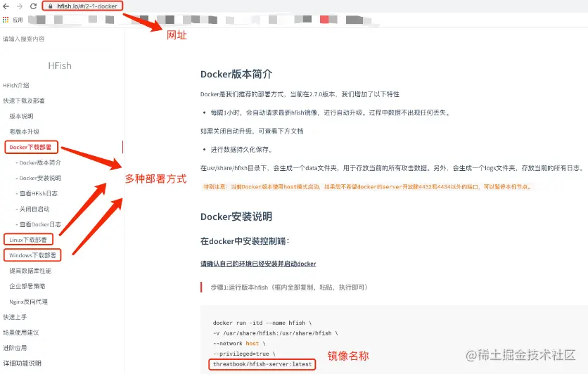Reload the page with the refresh icon
Screen dimensions: 588x374
[33, 6]
